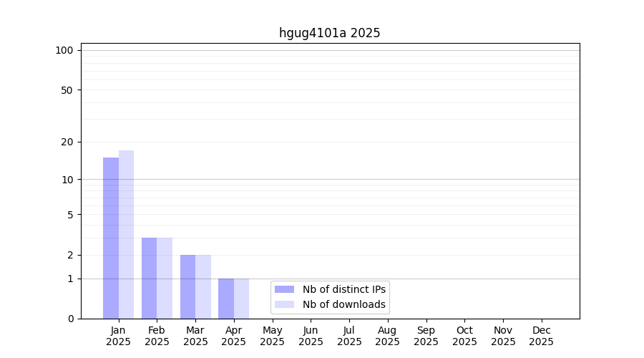Click the dark blue 'Nb of distinct IPs' legend swatch
Viewport: 644px width, 358px height.
click(x=284, y=289)
